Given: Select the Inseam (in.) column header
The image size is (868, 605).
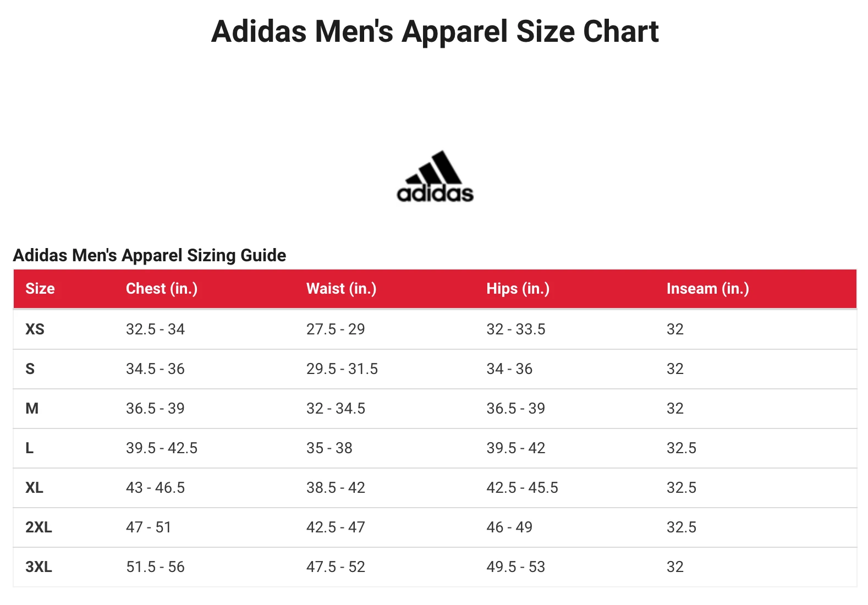Looking at the screenshot, I should click(707, 289).
